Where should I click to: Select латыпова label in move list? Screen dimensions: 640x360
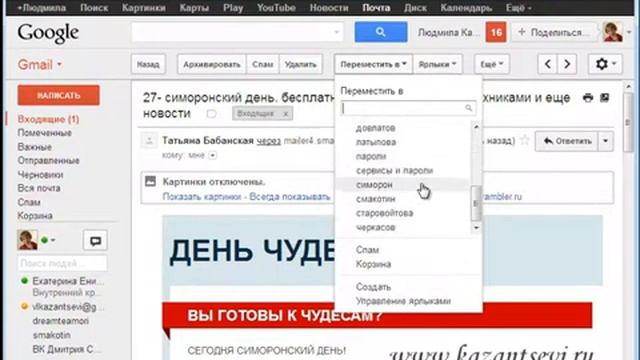(376, 142)
